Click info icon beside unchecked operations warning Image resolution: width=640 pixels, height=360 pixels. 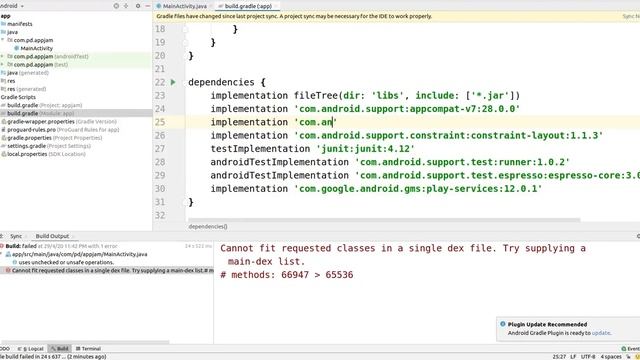click(x=15, y=262)
